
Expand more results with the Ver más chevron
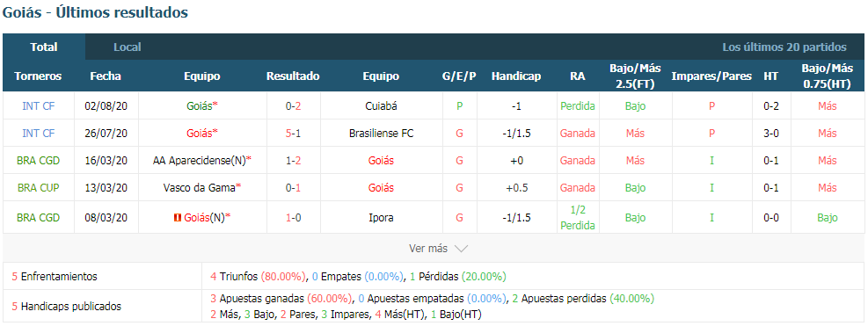click(x=461, y=249)
